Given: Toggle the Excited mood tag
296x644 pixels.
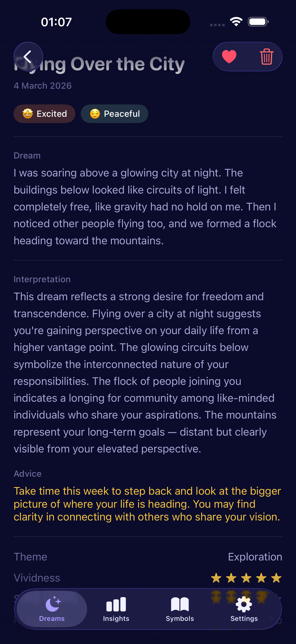Looking at the screenshot, I should point(44,113).
